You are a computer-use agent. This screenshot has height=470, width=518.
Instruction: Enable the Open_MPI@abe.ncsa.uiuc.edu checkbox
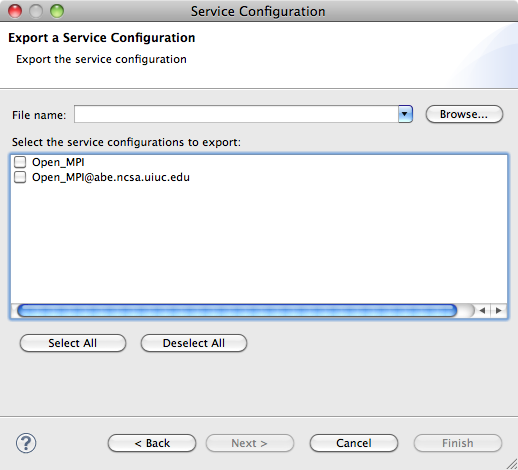[x=20, y=177]
